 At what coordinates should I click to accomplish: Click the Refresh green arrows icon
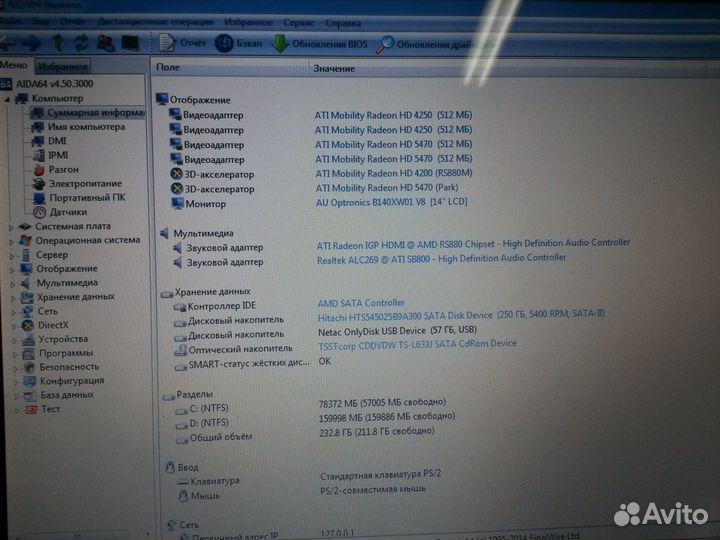(81, 43)
